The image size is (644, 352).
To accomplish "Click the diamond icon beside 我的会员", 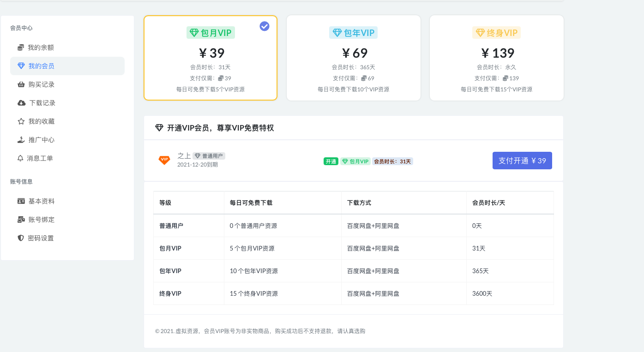I will point(21,66).
